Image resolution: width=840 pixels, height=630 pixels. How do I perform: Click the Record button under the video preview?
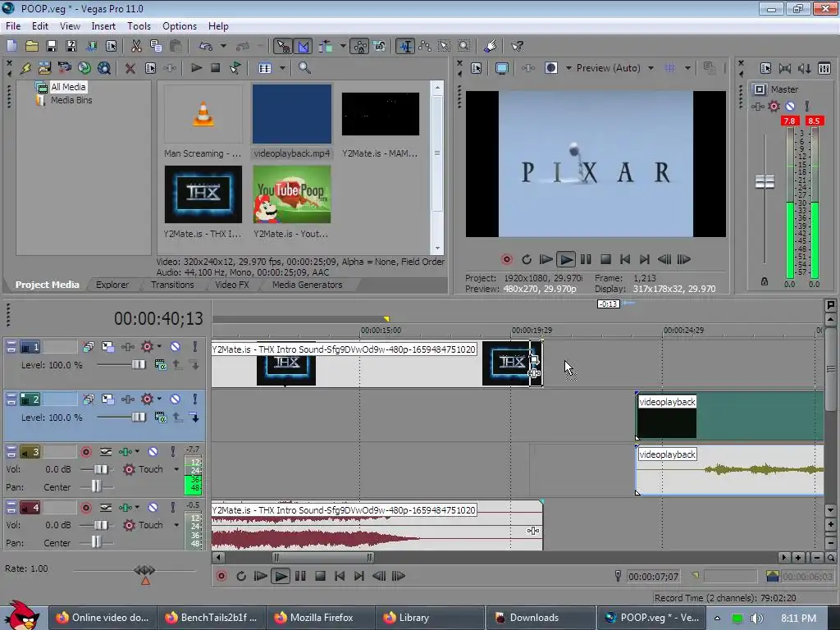(x=507, y=259)
